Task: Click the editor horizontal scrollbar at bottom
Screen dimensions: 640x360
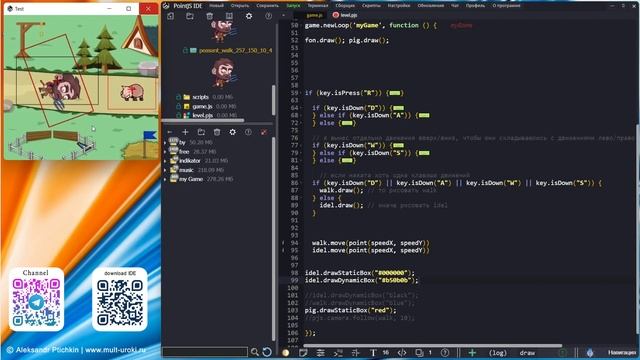Action: pos(433,346)
